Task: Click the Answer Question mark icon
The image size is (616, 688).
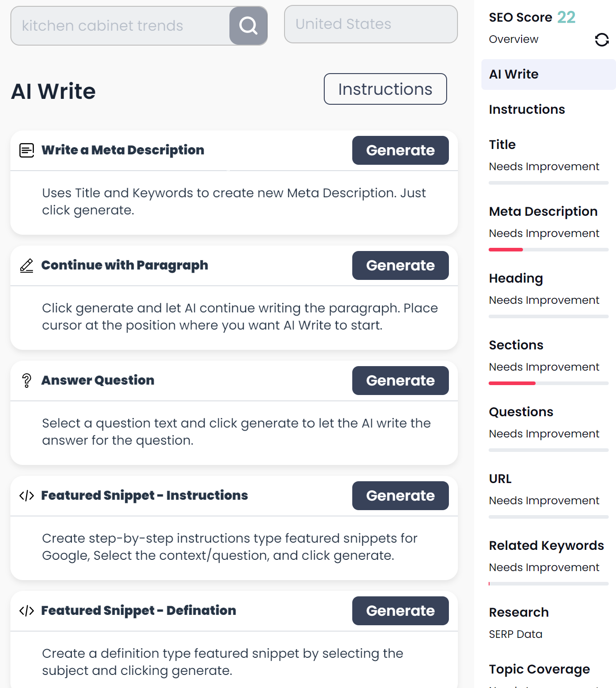Action: (x=27, y=381)
